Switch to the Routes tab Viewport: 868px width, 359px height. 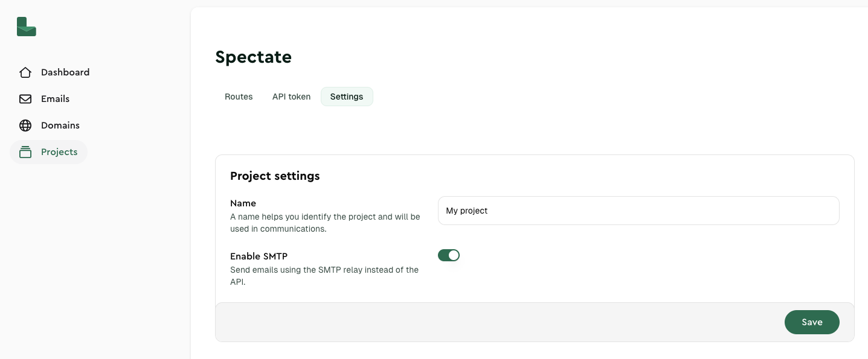coord(239,97)
